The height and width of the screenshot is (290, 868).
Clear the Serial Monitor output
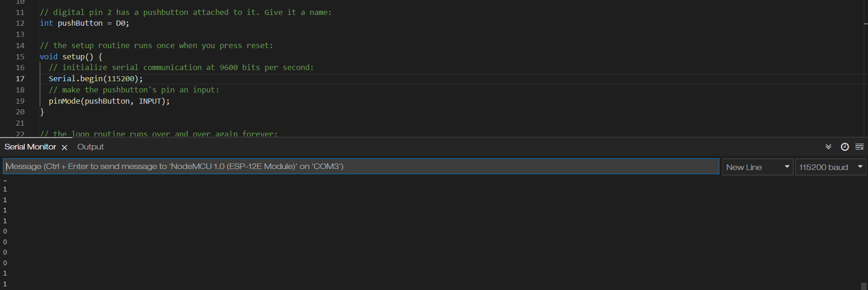(x=860, y=147)
